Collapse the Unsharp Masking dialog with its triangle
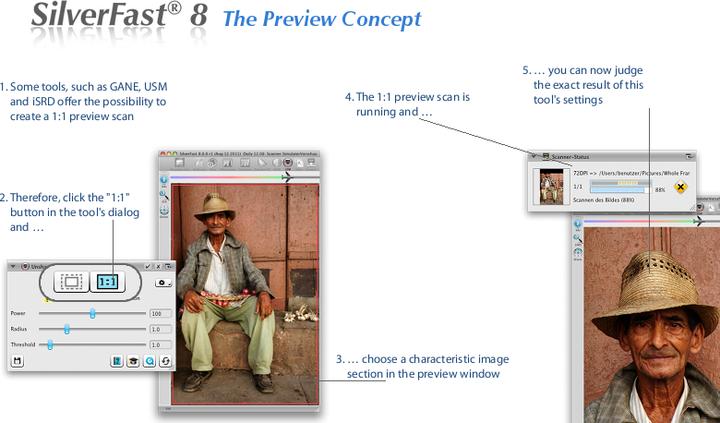Image resolution: width=720 pixels, height=423 pixels. (x=13, y=266)
